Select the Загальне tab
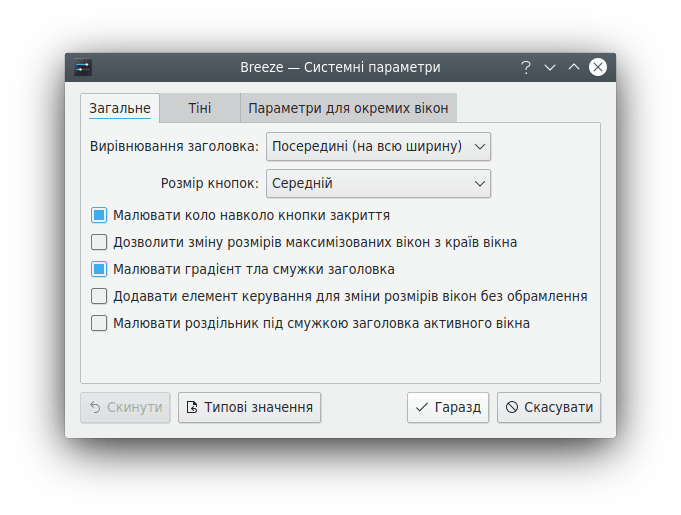Image resolution: width=681 pixels, height=515 pixels. click(x=120, y=108)
